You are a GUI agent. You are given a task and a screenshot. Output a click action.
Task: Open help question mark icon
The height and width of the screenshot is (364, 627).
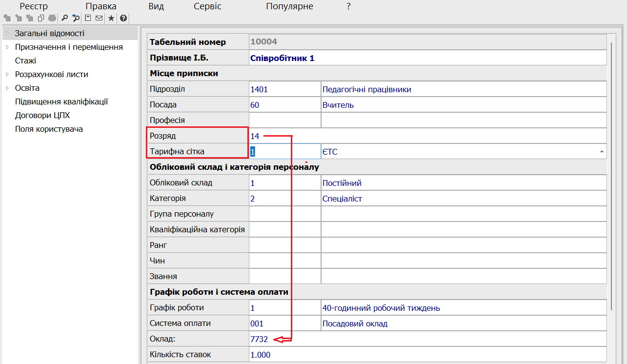[123, 19]
